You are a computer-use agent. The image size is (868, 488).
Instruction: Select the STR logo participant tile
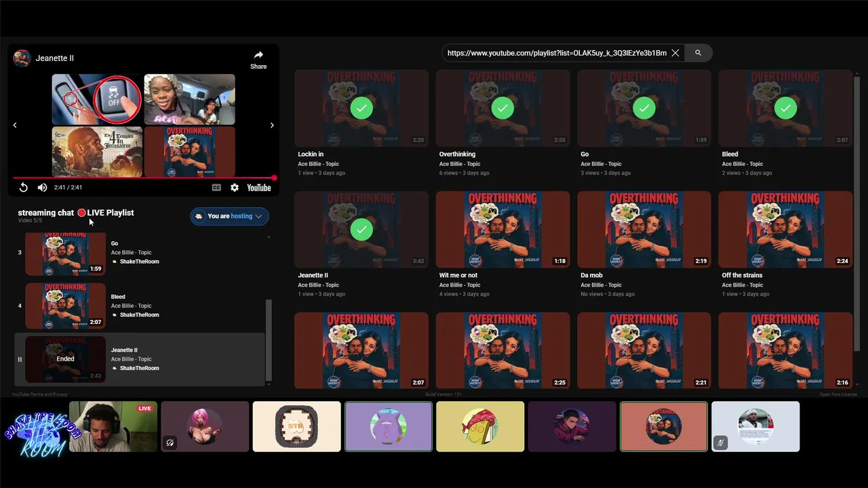coord(297,426)
